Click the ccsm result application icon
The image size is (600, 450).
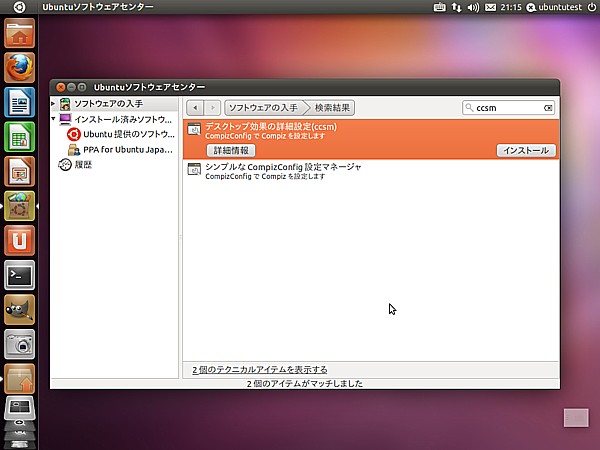pyautogui.click(x=194, y=129)
